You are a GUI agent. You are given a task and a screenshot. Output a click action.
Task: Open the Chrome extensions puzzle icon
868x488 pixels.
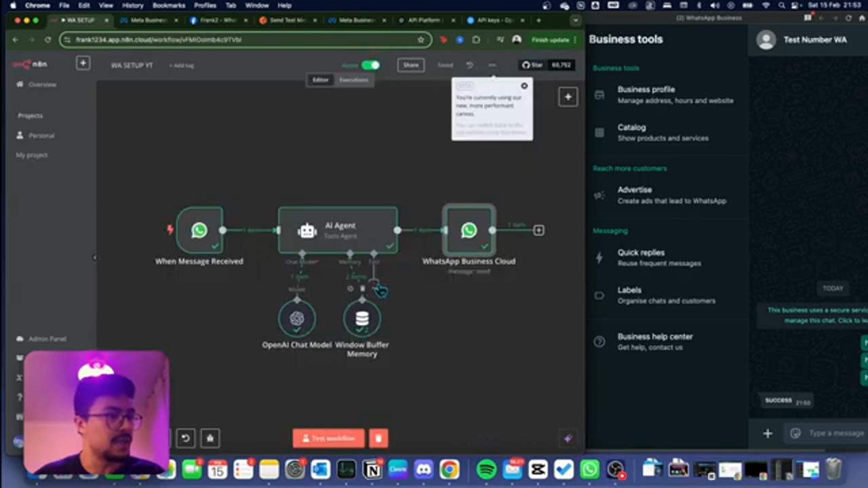[x=476, y=40]
